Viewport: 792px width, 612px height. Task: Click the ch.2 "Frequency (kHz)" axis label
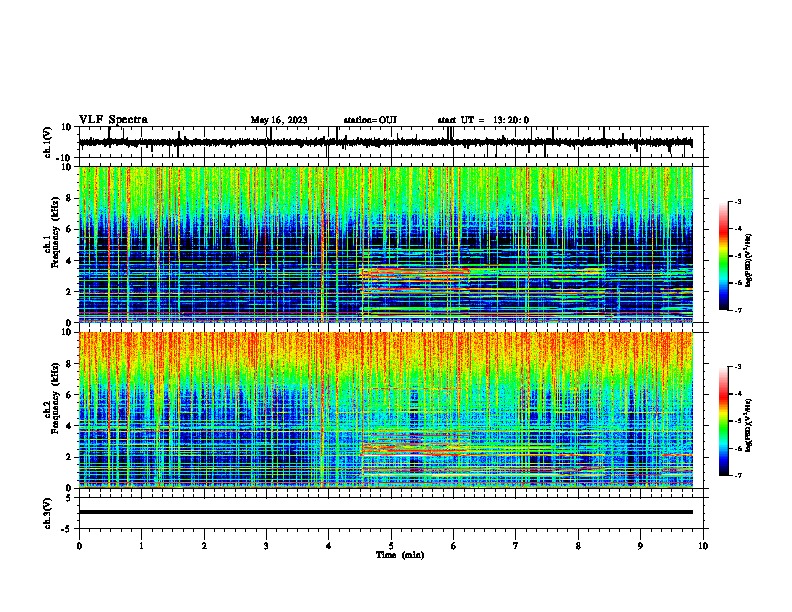coord(55,398)
